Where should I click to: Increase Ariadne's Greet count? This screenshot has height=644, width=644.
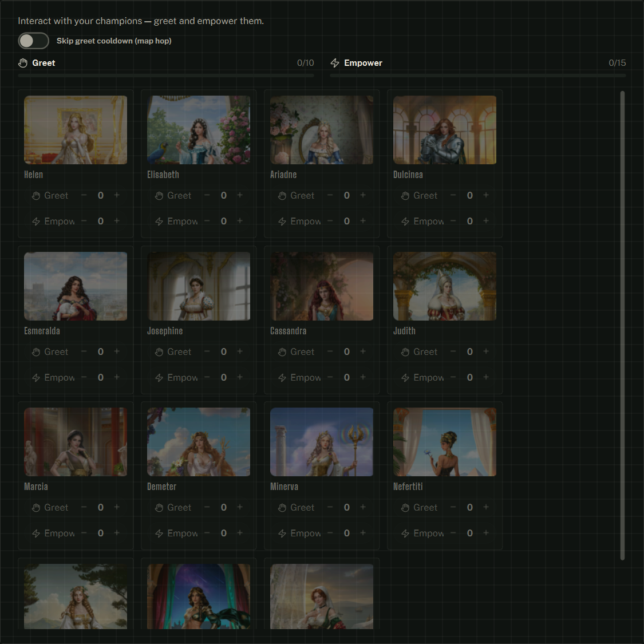(x=363, y=195)
